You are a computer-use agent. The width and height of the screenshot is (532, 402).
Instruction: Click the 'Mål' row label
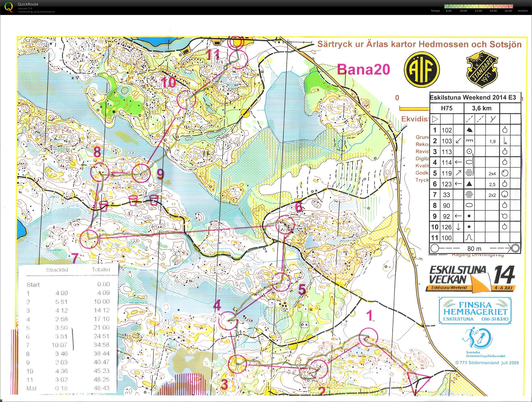point(32,388)
